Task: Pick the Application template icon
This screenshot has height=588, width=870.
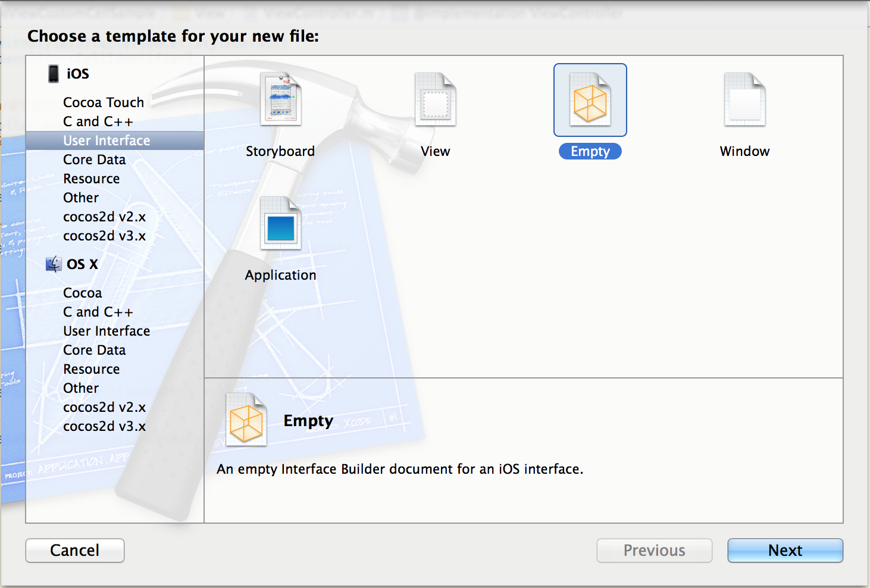Action: [x=280, y=224]
